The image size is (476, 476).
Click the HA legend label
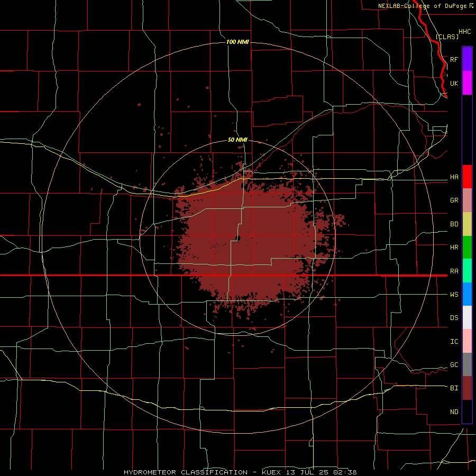click(x=454, y=177)
